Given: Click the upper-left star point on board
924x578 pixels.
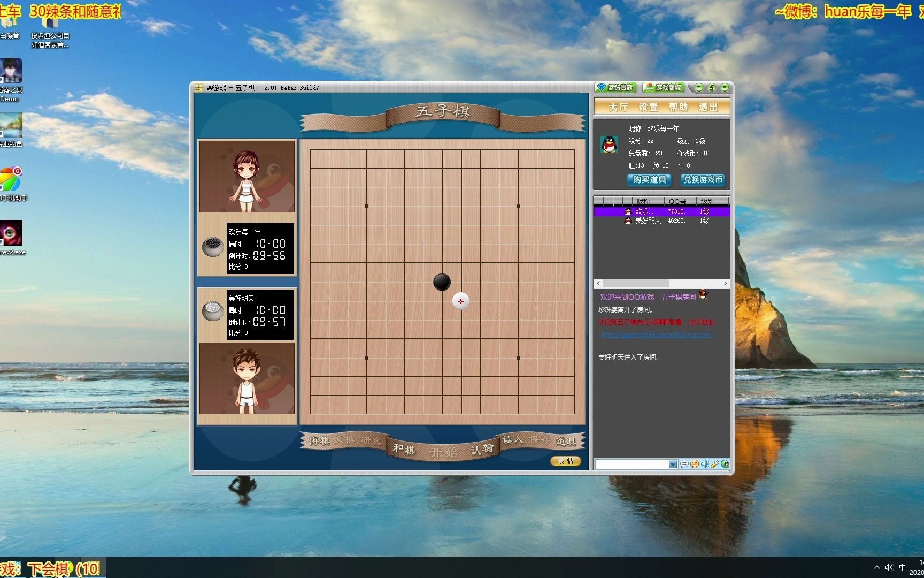Looking at the screenshot, I should tap(366, 206).
